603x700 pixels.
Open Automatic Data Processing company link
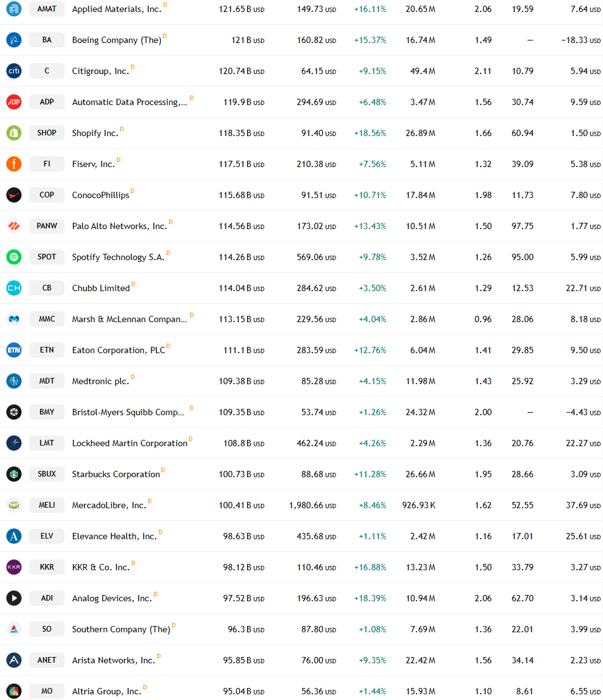coord(130,103)
